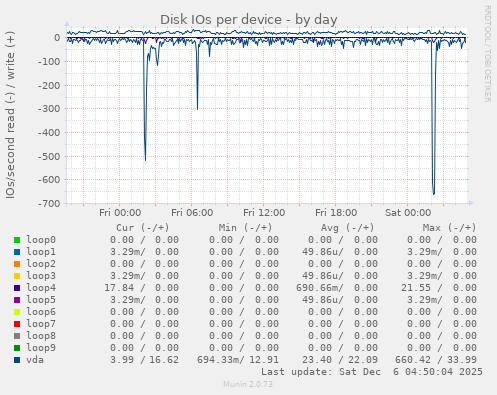Click the Last update timestamp text
Screen dimensions: 497x395
(372, 372)
